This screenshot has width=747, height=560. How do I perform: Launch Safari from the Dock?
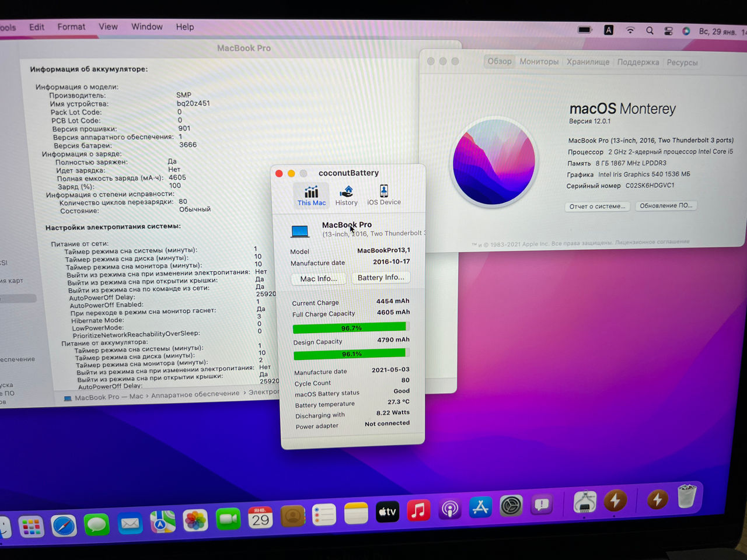pyautogui.click(x=64, y=526)
